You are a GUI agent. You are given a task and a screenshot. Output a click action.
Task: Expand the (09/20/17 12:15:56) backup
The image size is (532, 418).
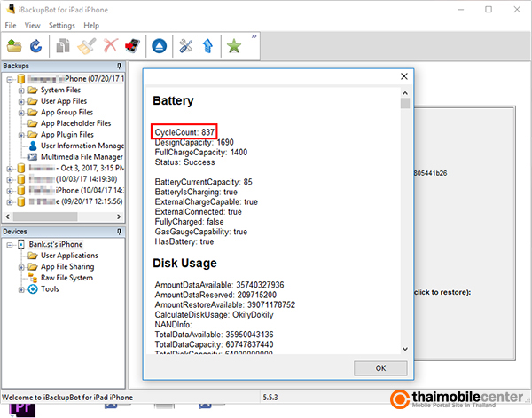click(10, 202)
